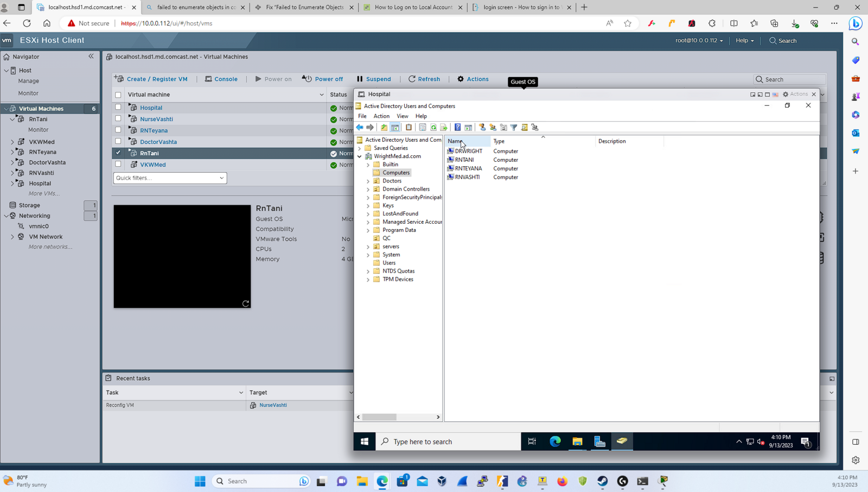Collapse the WrightMed.ad.com domain node
The height and width of the screenshot is (492, 868).
click(360, 156)
